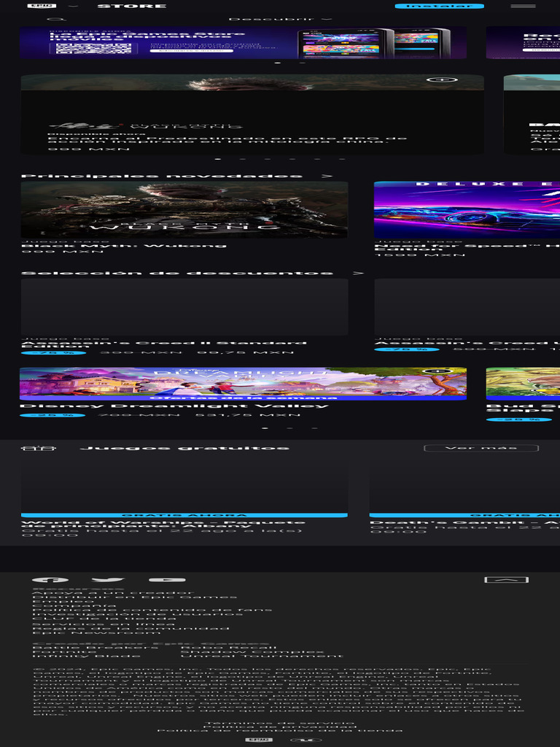The height and width of the screenshot is (747, 560).
Task: Open Principales novedades section heading
Action: pyautogui.click(x=162, y=177)
